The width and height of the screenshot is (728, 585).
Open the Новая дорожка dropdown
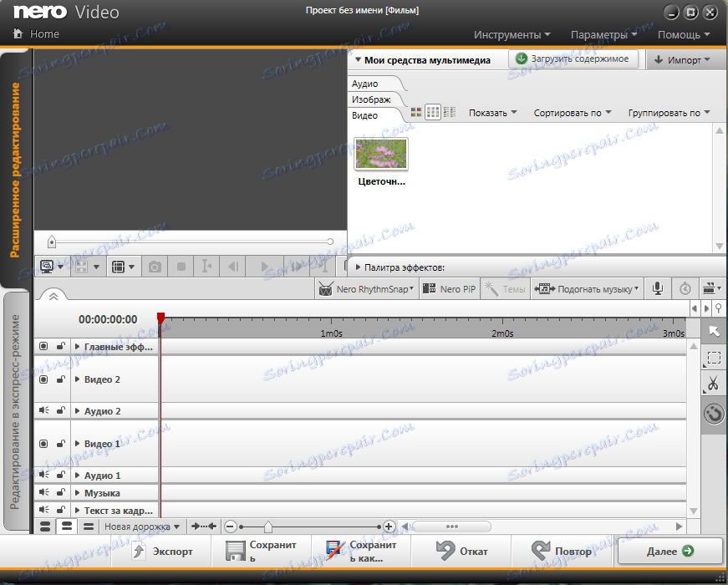[x=141, y=526]
